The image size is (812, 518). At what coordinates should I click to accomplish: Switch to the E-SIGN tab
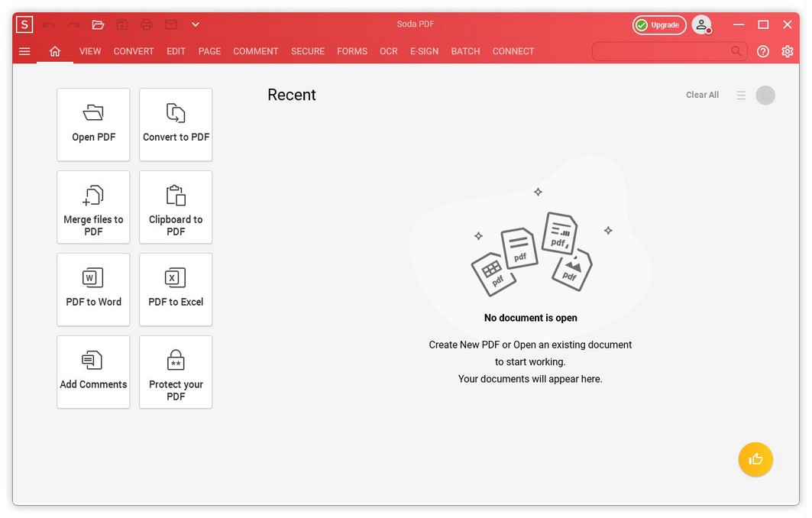(424, 51)
